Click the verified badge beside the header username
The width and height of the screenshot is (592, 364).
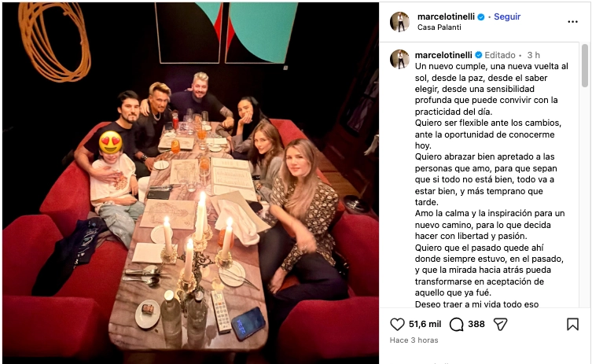pos(481,17)
